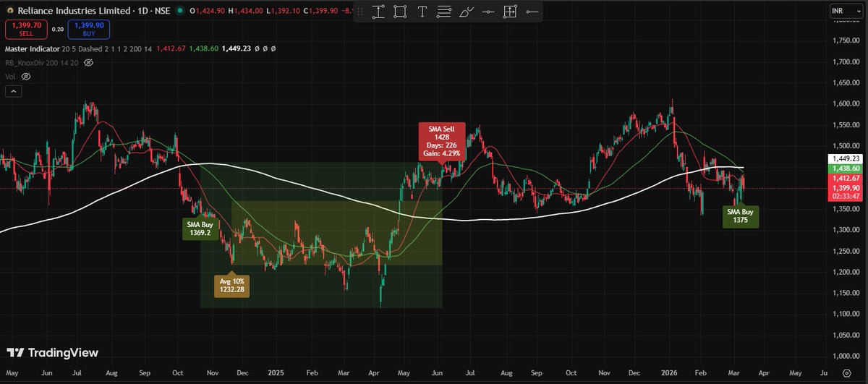Screen dimensions: 868x384
Task: Click the 1,000.00 price axis value
Action: click(x=848, y=357)
